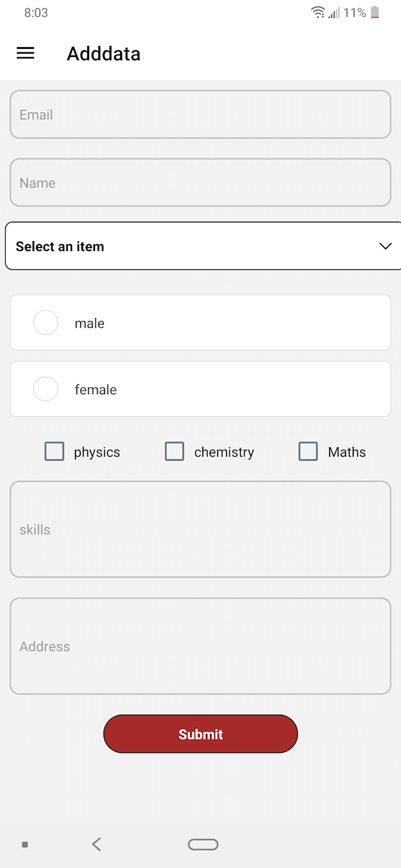Viewport: 401px width, 868px height.
Task: Tap the back navigation arrow
Action: click(x=96, y=844)
